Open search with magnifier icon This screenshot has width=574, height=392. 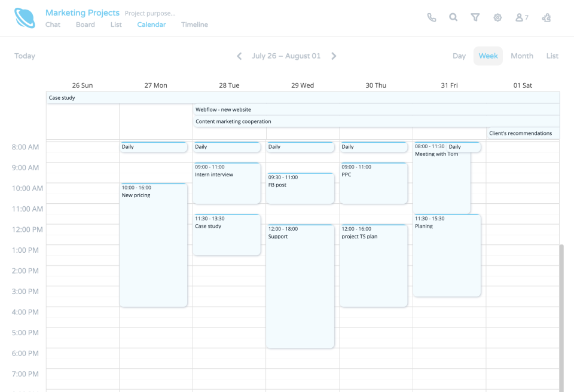coord(453,17)
